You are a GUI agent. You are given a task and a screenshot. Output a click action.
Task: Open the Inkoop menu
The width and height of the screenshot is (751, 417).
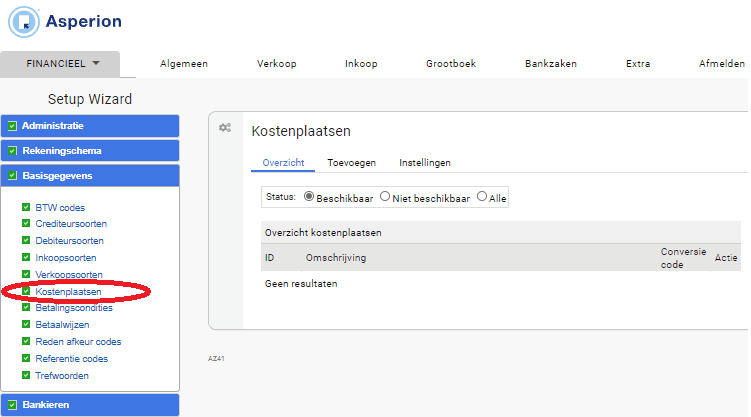pos(361,64)
